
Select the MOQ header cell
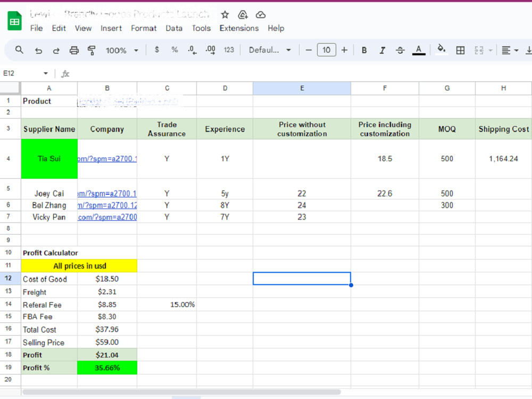(x=447, y=129)
